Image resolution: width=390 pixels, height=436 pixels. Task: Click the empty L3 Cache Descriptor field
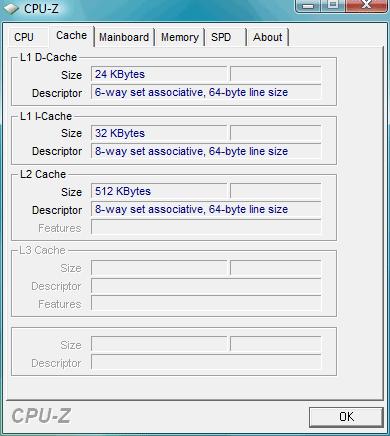(x=206, y=286)
